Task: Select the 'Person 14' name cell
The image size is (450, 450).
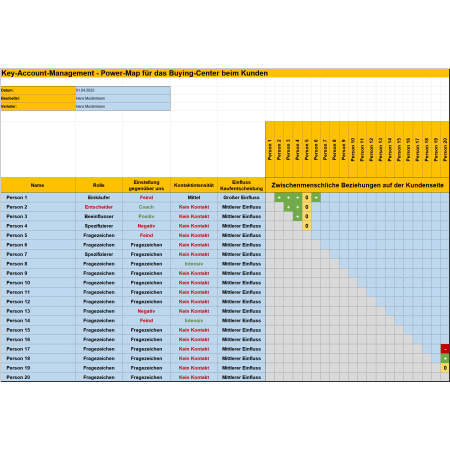Action: click(x=38, y=321)
